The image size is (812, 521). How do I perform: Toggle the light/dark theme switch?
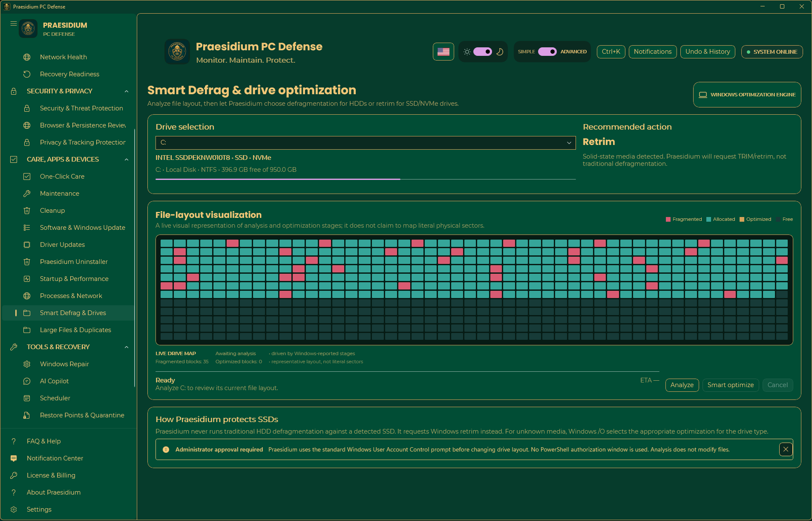tap(483, 52)
